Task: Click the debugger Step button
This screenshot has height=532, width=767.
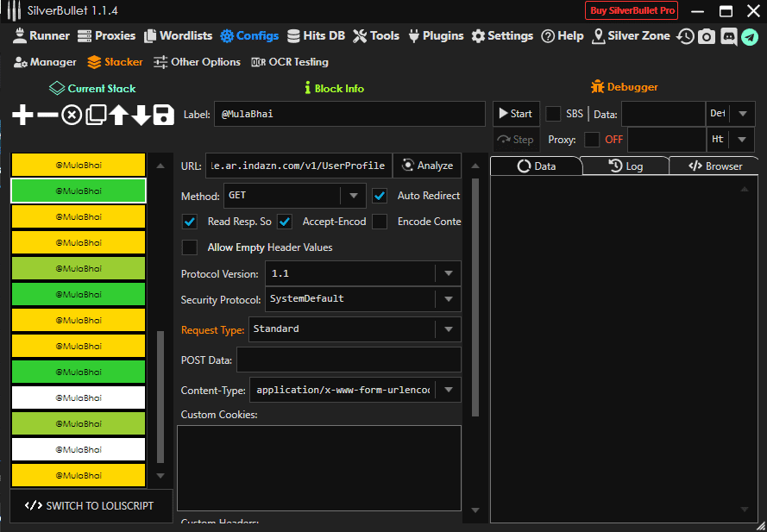Action: [x=516, y=140]
